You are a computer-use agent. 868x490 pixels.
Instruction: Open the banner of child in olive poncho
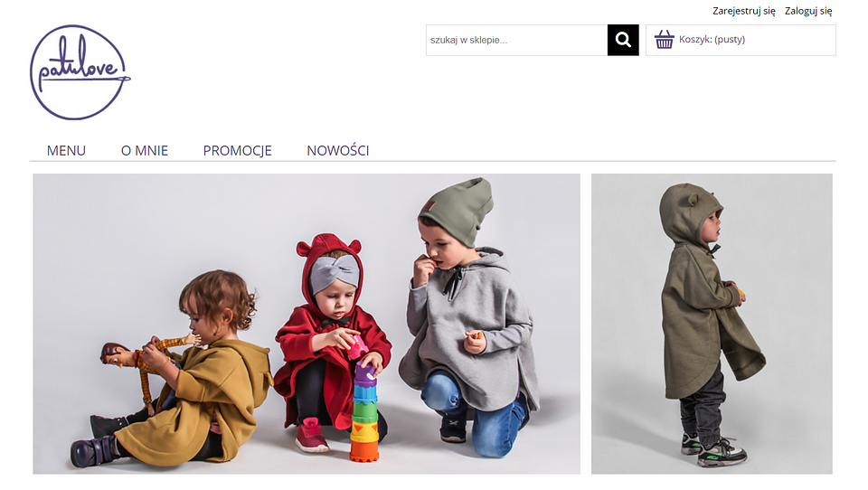pyautogui.click(x=712, y=324)
